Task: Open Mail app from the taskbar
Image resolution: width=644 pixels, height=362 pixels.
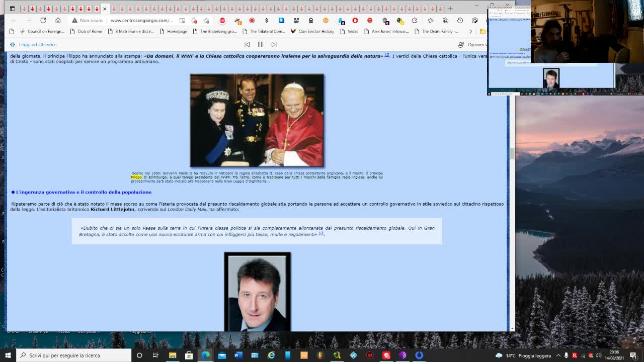Action: point(222,355)
